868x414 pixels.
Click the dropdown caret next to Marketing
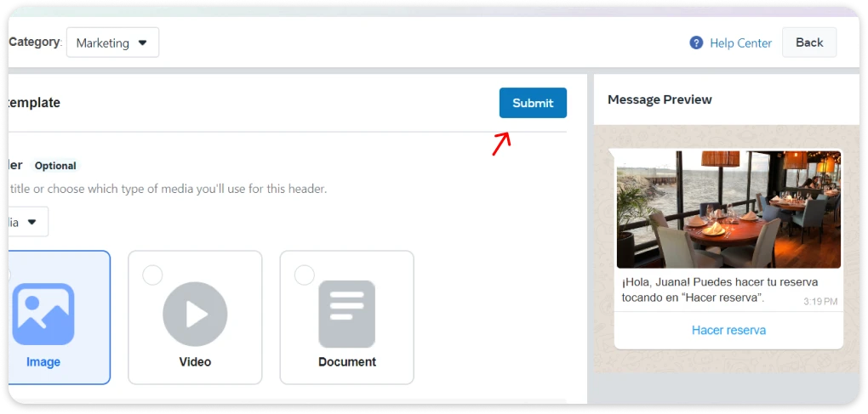tap(142, 43)
